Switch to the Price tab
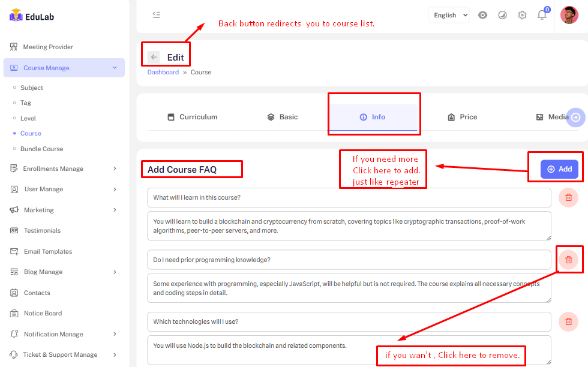Viewport: 588px width, 367px height. coord(462,117)
